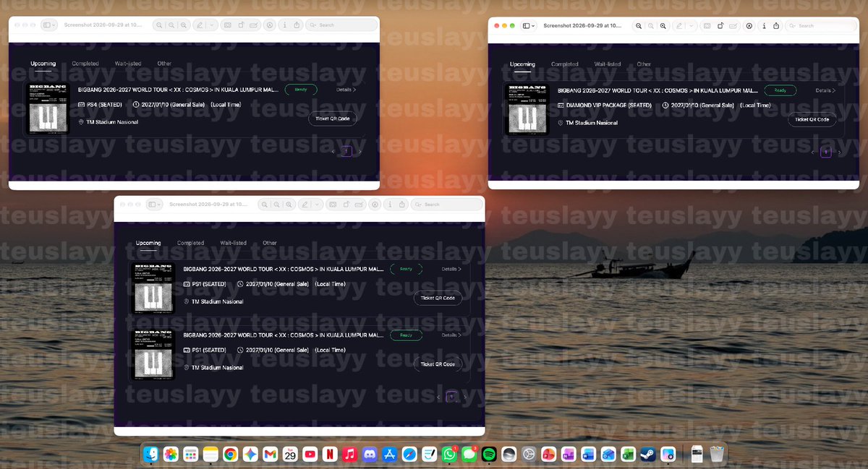The height and width of the screenshot is (469, 868).
Task: Zoom out in the PS1 tickets Preview window
Action: click(x=263, y=205)
